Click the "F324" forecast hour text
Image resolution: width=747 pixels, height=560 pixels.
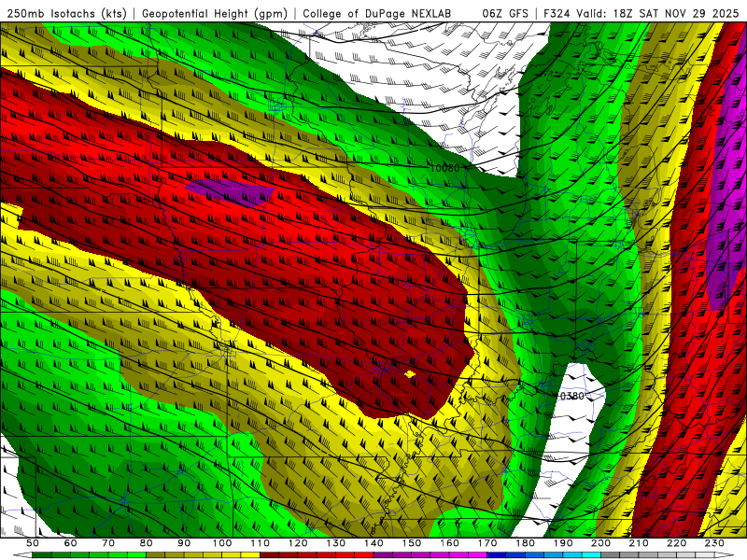pyautogui.click(x=557, y=13)
